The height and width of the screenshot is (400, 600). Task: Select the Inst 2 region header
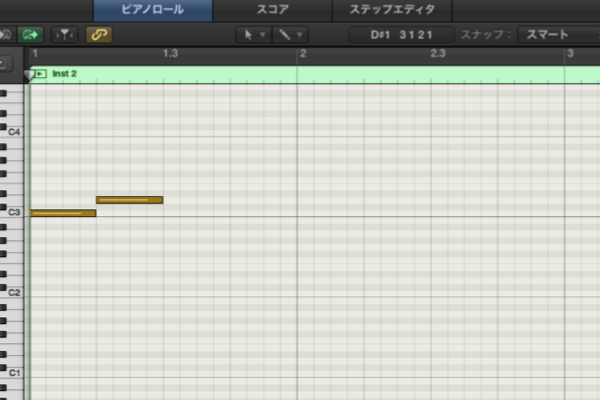click(x=315, y=74)
